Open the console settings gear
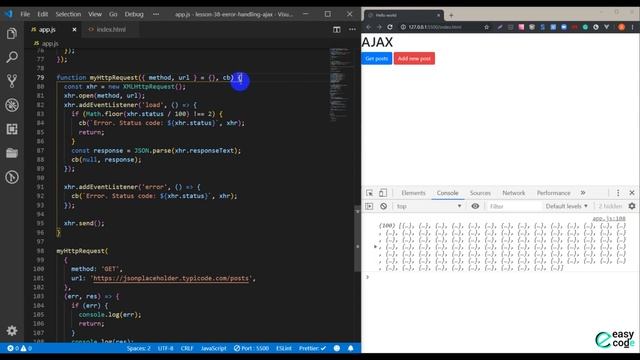 632,206
